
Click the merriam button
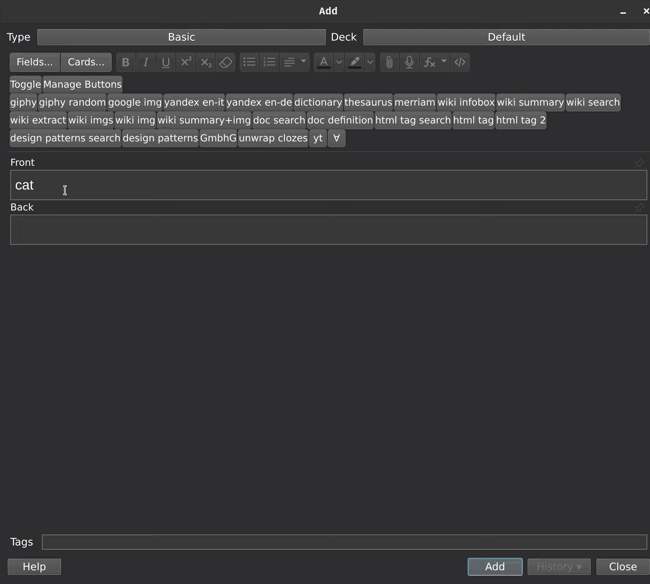point(415,102)
